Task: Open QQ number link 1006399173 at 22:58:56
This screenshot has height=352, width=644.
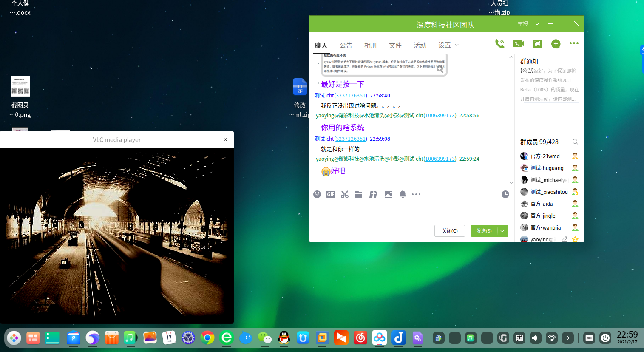Action: click(x=440, y=116)
